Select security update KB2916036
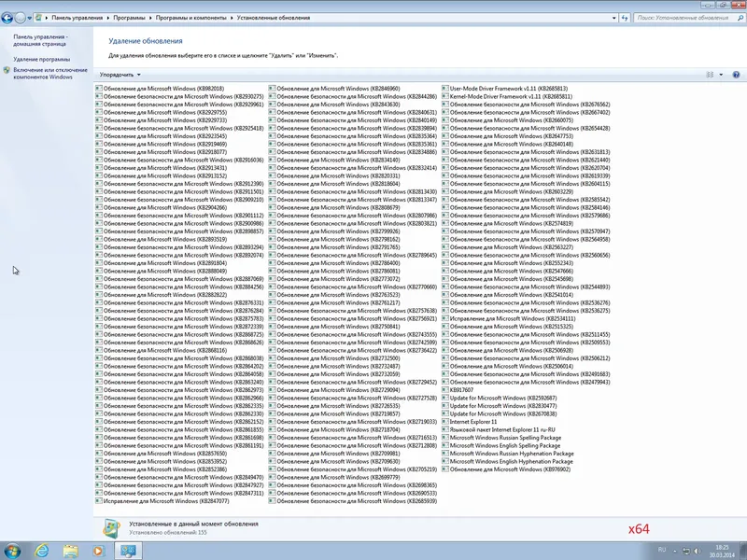747x560 pixels. [x=179, y=160]
